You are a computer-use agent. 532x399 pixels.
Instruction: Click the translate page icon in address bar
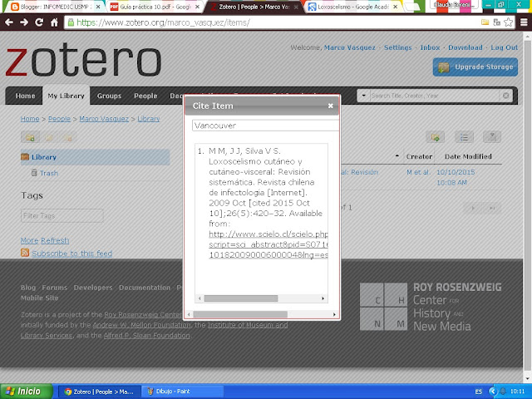[x=497, y=22]
